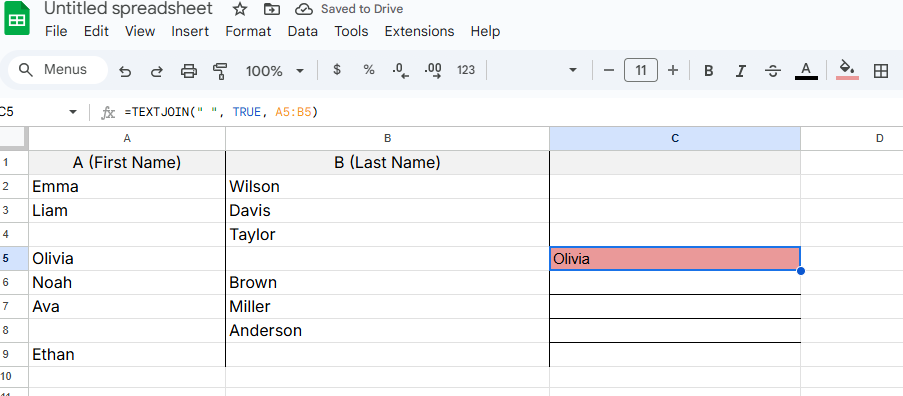
Task: Open the Fill color swatch
Action: 847,70
